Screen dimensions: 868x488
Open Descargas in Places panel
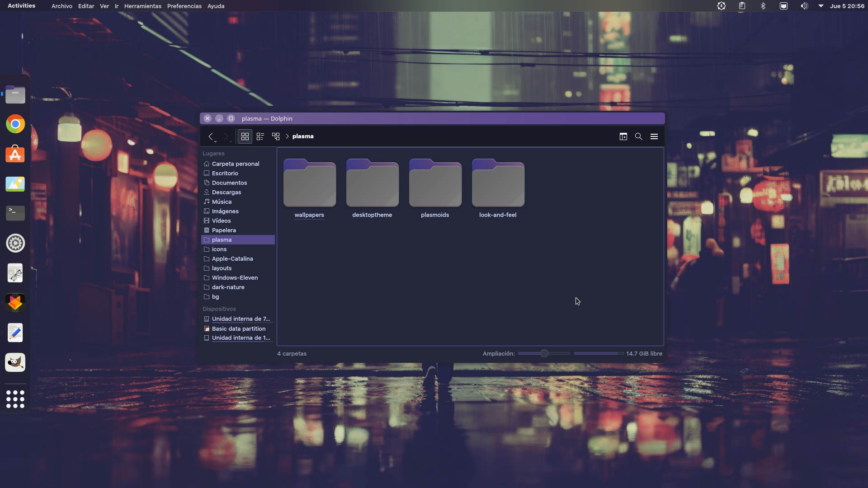238,192
